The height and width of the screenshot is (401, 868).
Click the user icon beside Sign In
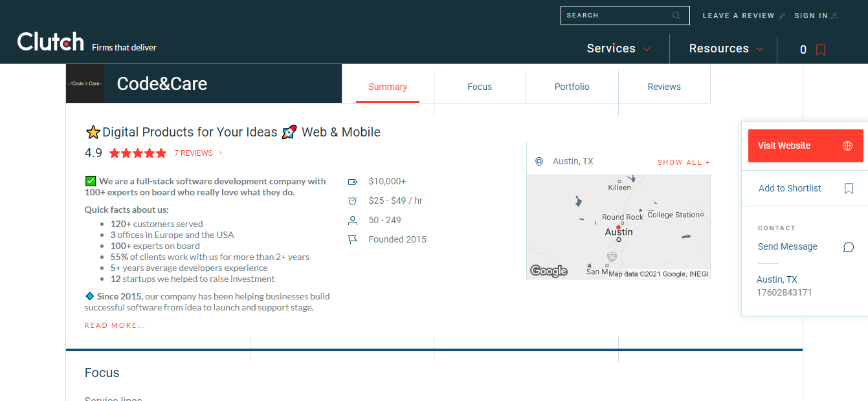click(835, 16)
